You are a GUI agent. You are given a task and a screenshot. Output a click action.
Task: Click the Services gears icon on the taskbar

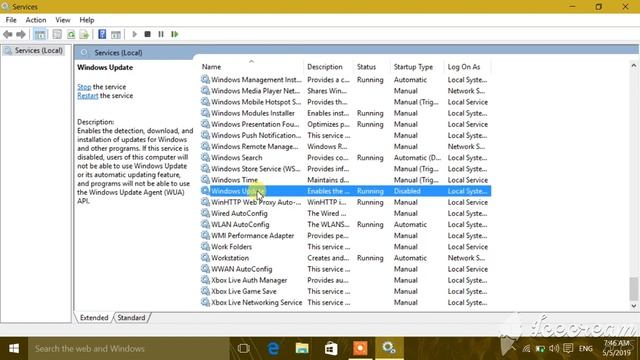tap(389, 349)
